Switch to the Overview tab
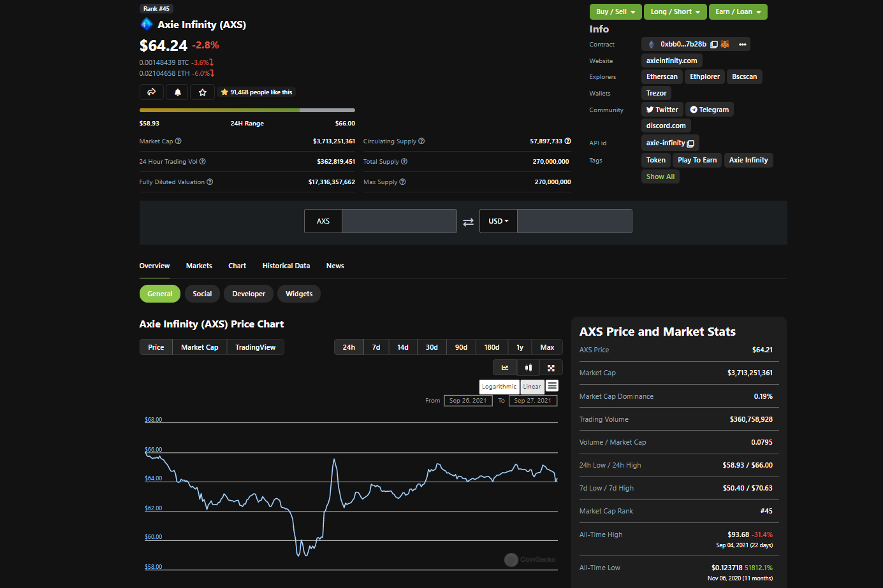 [x=154, y=266]
